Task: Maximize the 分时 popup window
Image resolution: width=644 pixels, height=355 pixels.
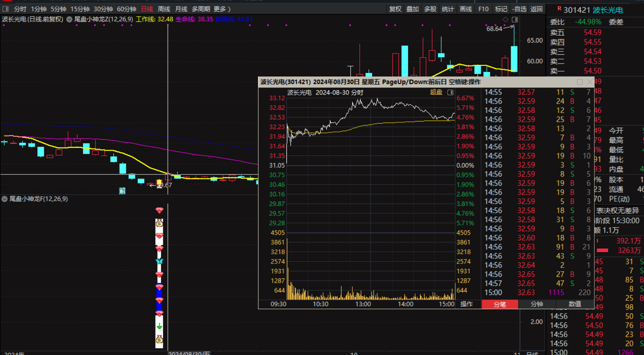Action: pyautogui.click(x=580, y=82)
